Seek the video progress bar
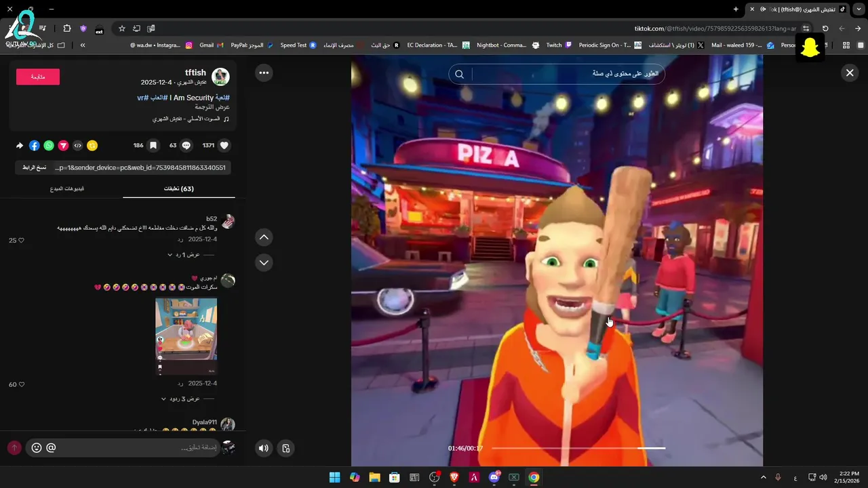The image size is (868, 488). pos(578,448)
